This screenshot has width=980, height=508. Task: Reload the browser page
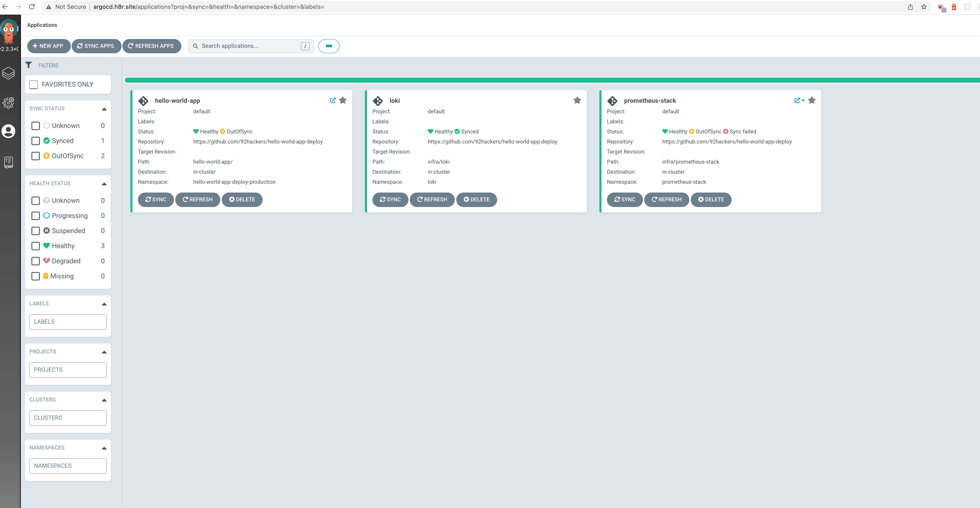pos(32,7)
